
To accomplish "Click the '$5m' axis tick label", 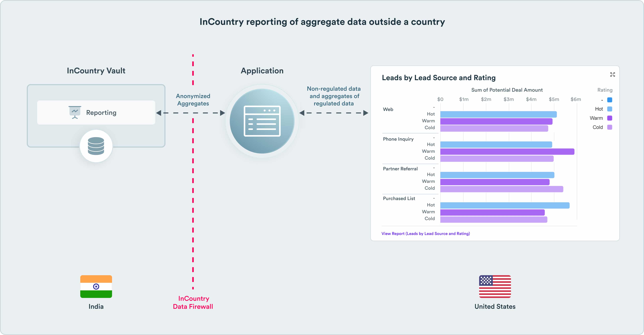I will tap(554, 99).
